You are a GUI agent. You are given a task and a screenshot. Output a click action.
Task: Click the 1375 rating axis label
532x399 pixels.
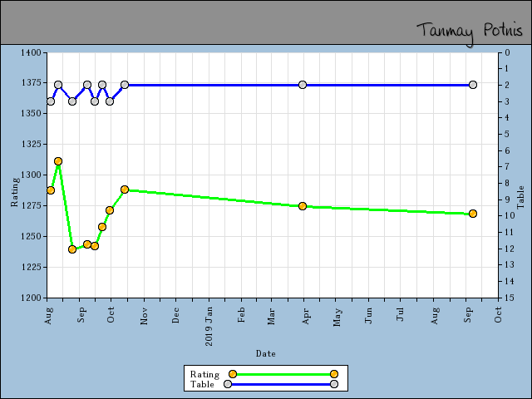31,83
